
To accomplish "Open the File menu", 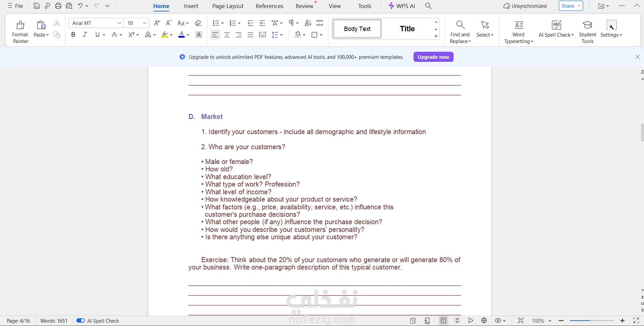I will [15, 6].
